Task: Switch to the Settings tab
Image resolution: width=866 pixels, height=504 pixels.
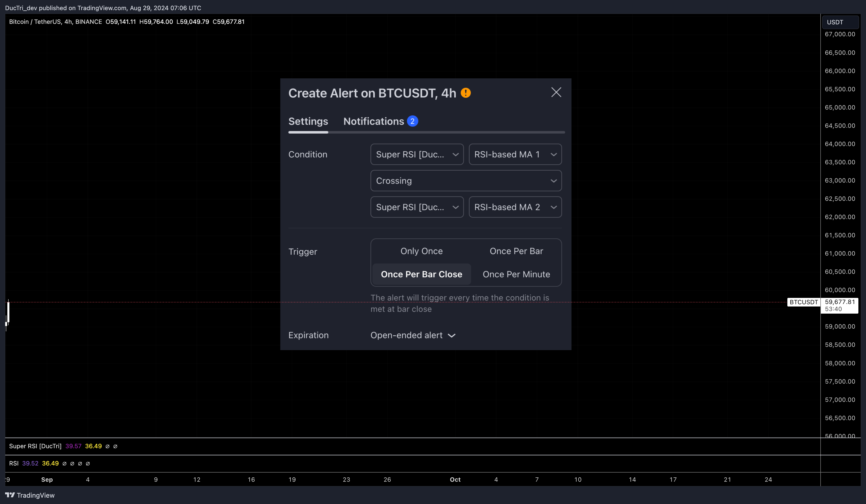Action: pos(308,121)
